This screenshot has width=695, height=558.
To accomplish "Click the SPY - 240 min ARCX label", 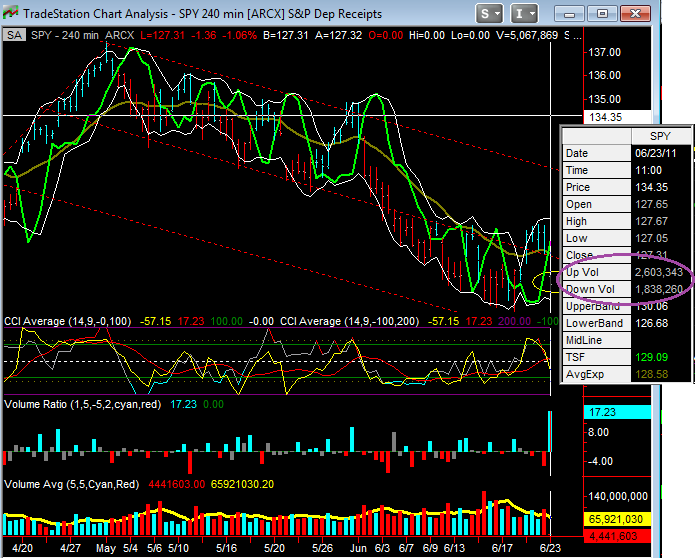I will 82,35.
